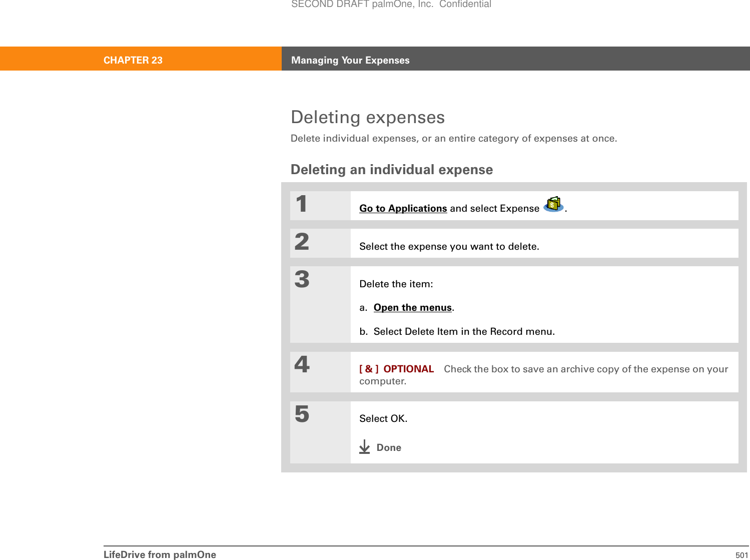This screenshot has height=560, width=750.
Task: Click the Managing Your Expenses header title
Action: pyautogui.click(x=350, y=60)
